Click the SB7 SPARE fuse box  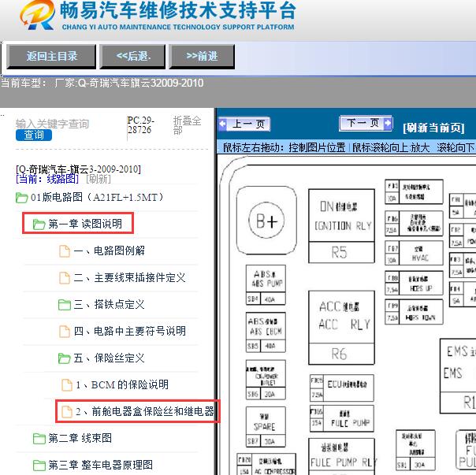tap(266, 427)
